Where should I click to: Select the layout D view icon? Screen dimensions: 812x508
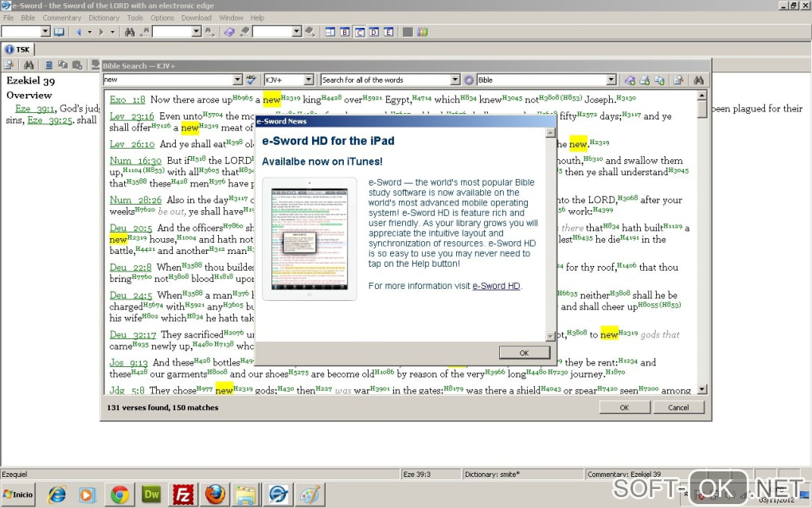(x=374, y=32)
